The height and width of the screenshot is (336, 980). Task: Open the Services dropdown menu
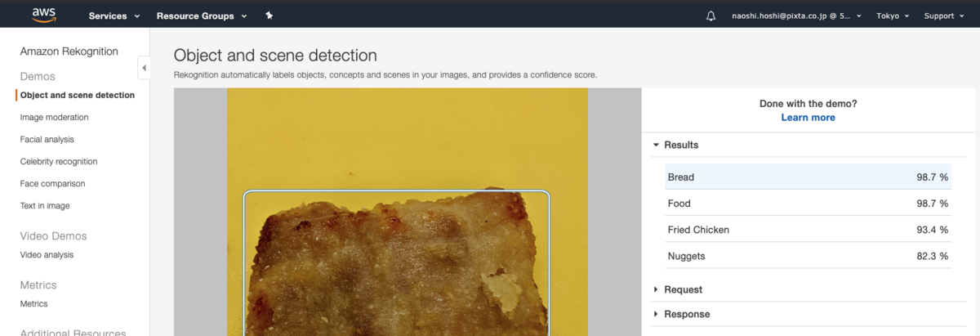[114, 16]
